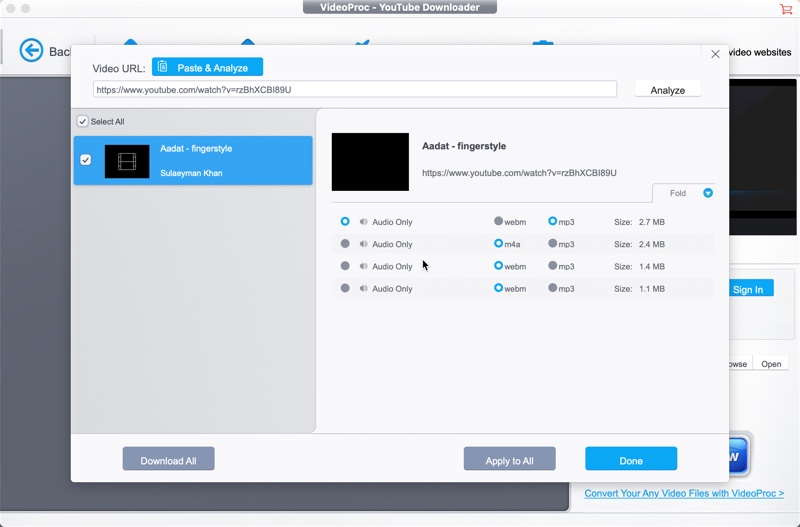Select the 2.4 MB audio row radio
The height and width of the screenshot is (527, 800).
click(345, 244)
